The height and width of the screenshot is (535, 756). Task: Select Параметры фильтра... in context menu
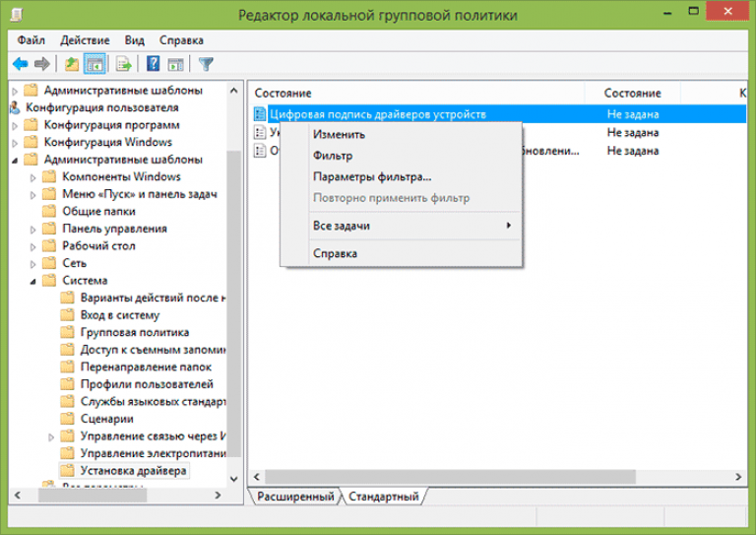(371, 177)
